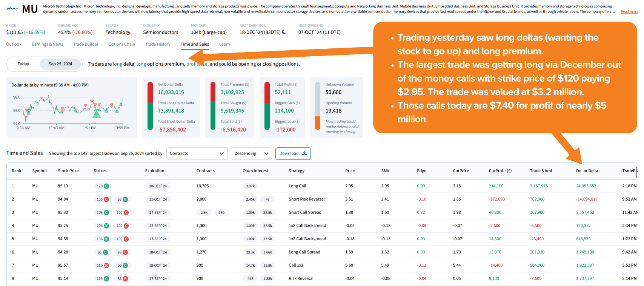The height and width of the screenshot is (286, 644).
Task: Click the 73,891,418 Total Long Dollar Delta value
Action: [x=171, y=111]
